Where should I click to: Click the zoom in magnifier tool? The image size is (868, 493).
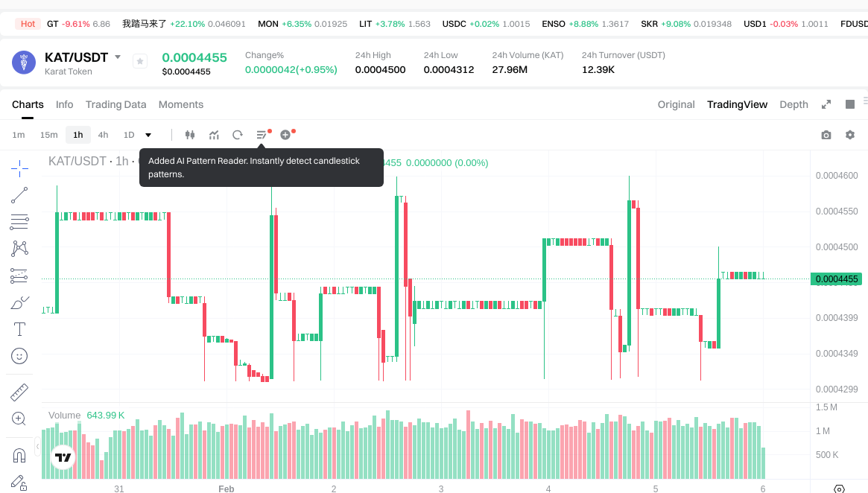[19, 419]
